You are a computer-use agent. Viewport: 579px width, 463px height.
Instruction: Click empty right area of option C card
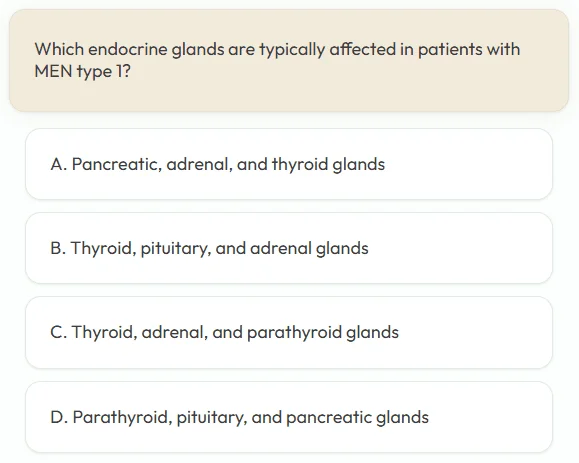(476, 332)
